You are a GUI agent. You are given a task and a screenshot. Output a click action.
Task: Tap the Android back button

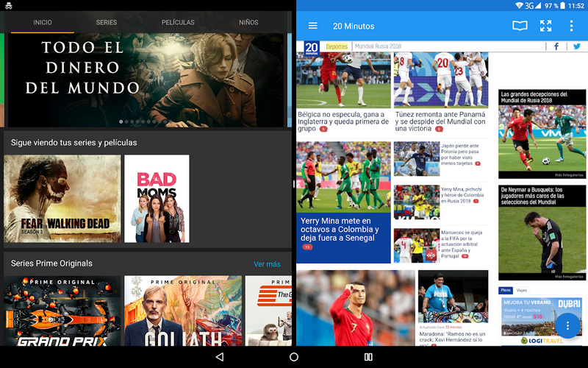click(x=220, y=357)
